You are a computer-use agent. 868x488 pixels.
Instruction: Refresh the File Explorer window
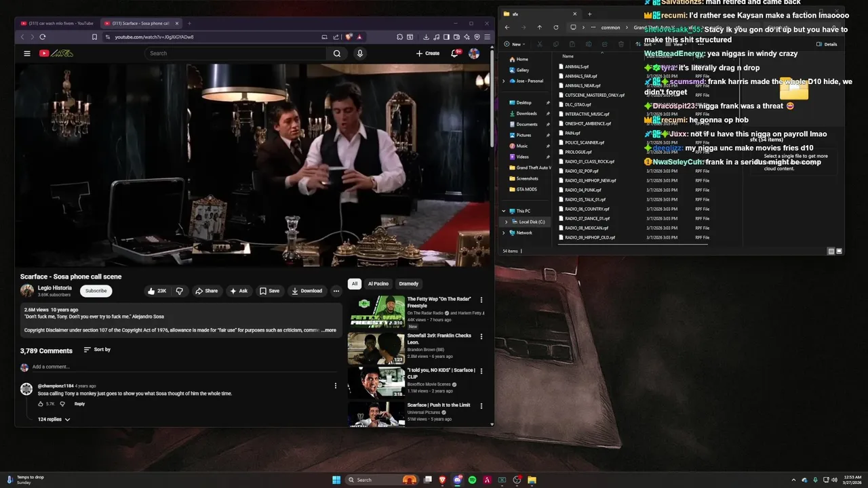(x=556, y=27)
